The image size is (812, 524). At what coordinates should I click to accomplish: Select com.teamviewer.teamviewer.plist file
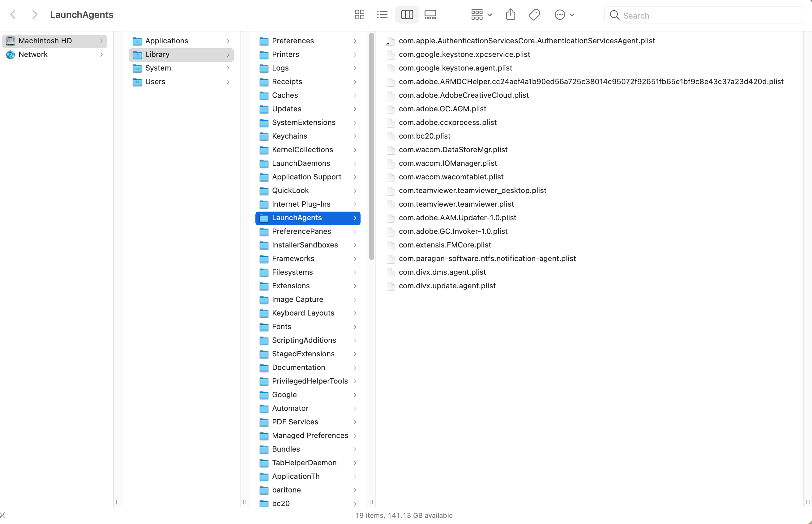456,204
